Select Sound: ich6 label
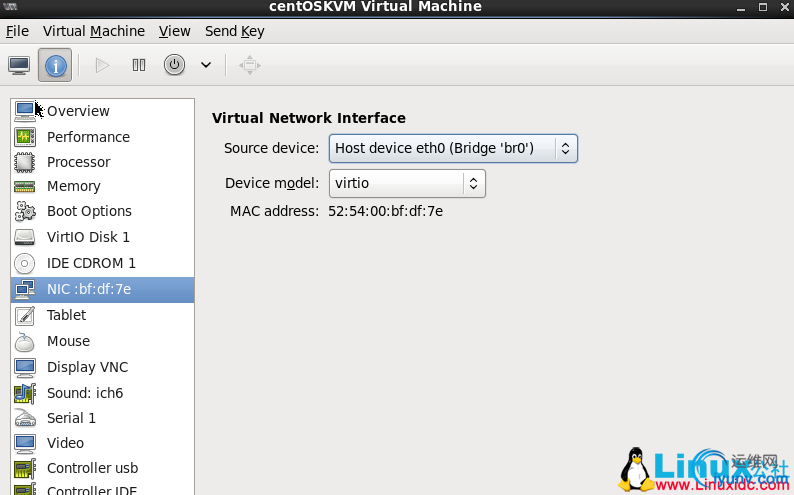The width and height of the screenshot is (794, 495). pyautogui.click(x=85, y=393)
